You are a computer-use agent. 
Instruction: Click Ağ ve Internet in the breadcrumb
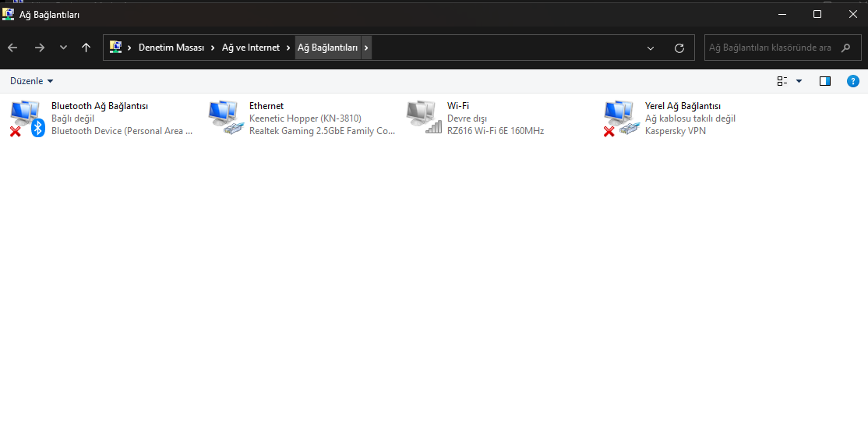251,48
